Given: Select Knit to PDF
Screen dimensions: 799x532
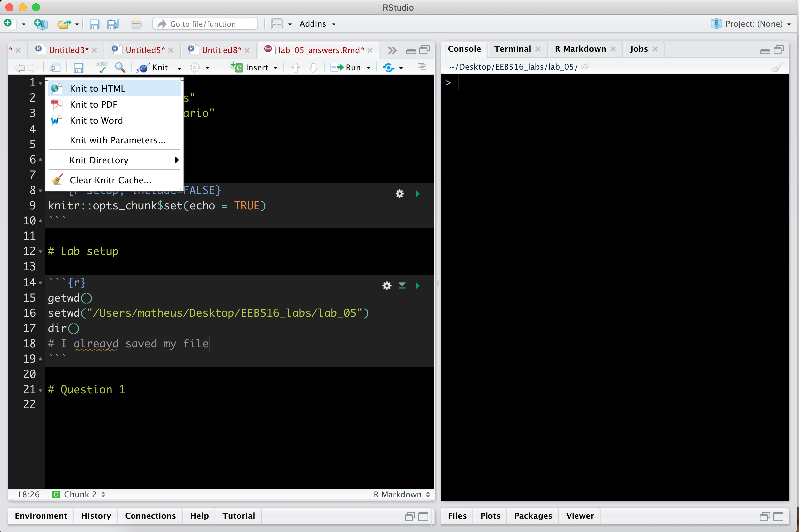Looking at the screenshot, I should 93,105.
